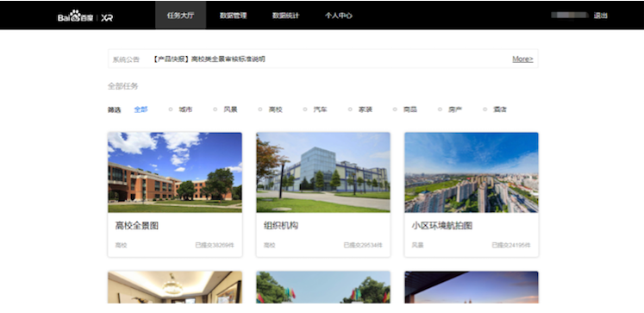Image resolution: width=644 pixels, height=313 pixels.
Task: Open the thumbnail with colorful flags and trees
Action: [x=323, y=287]
